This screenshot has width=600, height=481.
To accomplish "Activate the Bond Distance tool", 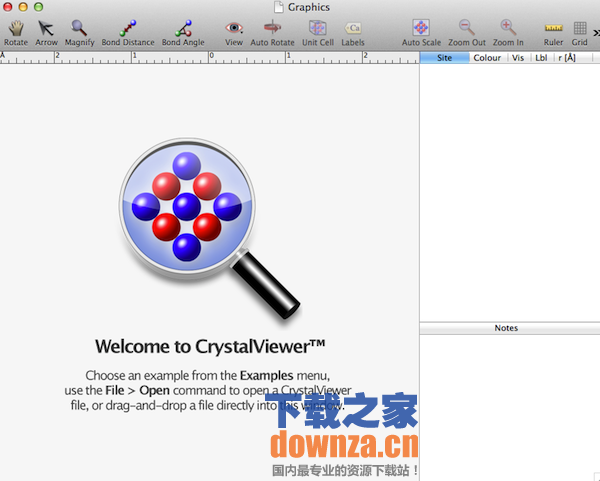I will (128, 33).
